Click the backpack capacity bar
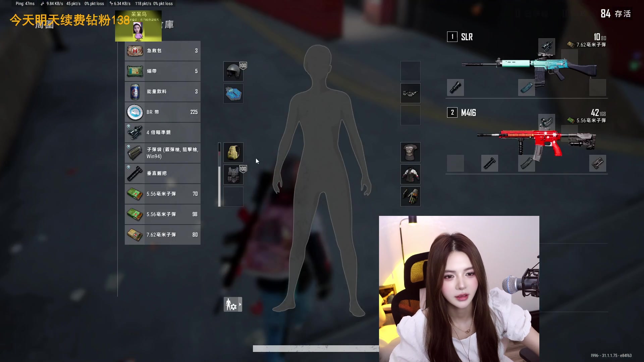Screen dimensions: 644x362 (219, 175)
